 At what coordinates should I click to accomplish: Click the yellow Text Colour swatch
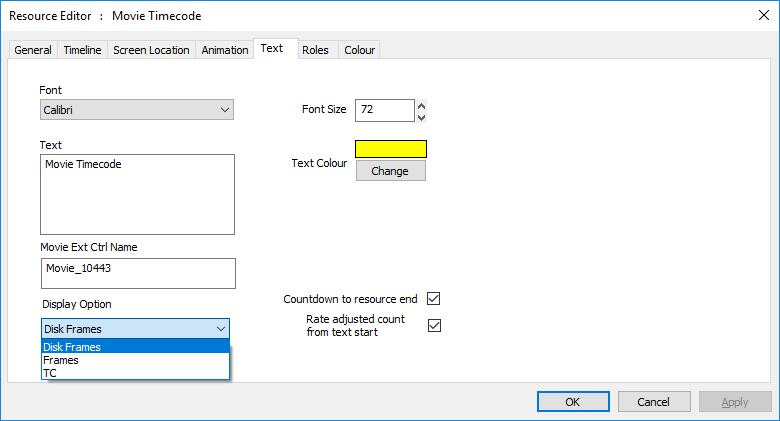point(390,149)
